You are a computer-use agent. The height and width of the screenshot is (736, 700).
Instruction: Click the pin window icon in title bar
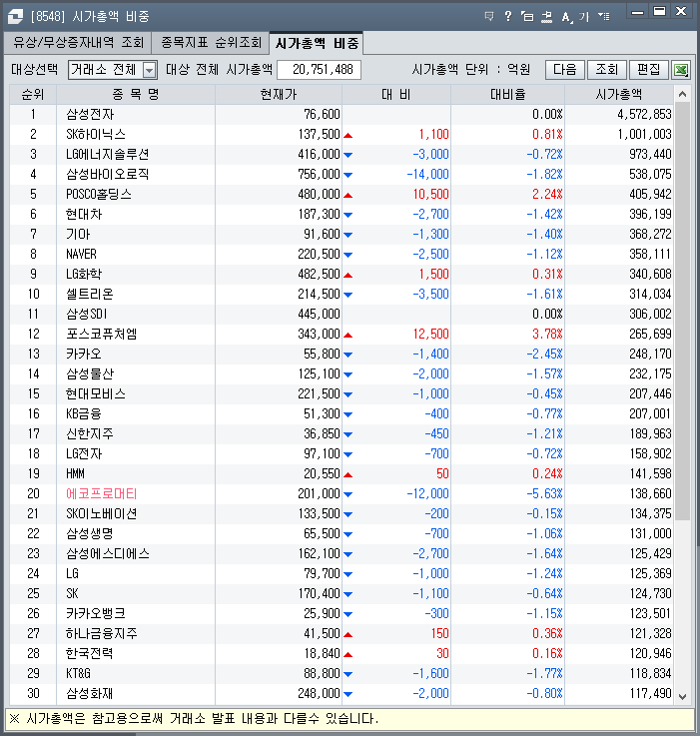pos(546,17)
